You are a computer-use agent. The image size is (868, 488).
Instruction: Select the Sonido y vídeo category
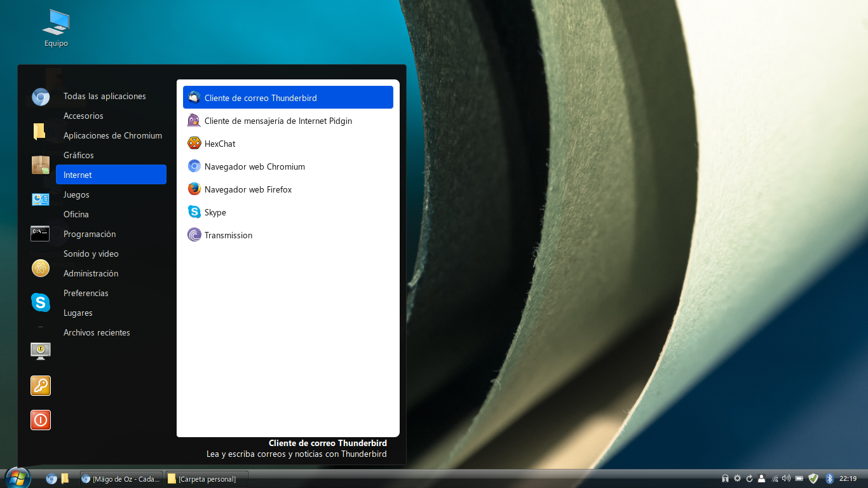pos(111,254)
